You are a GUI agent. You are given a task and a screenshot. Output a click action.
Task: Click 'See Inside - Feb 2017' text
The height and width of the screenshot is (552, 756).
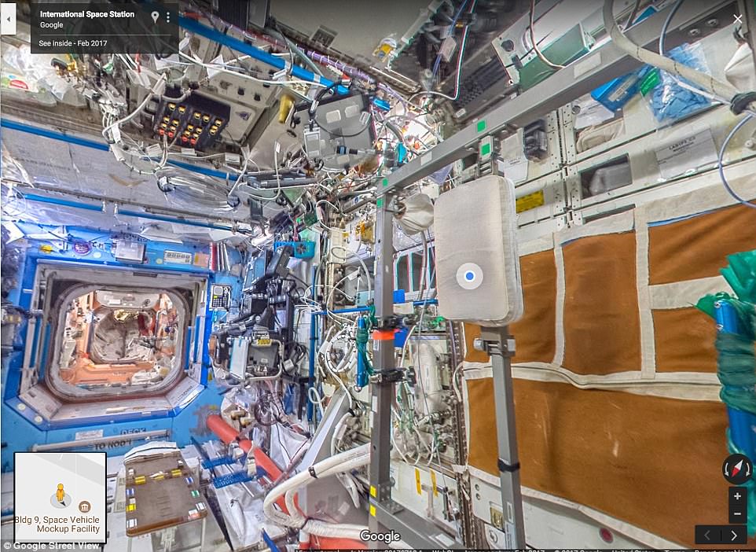pos(73,43)
